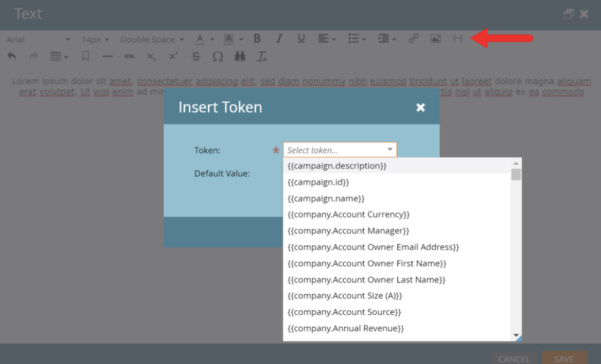This screenshot has width=601, height=364.
Task: Choose {{company.Account Manager}} token
Action: 348,231
